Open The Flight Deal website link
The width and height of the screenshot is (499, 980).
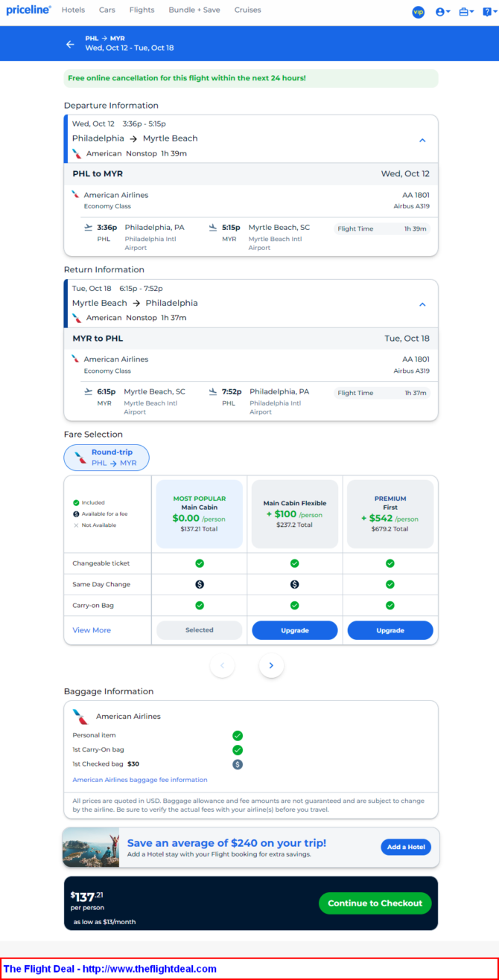[x=110, y=969]
